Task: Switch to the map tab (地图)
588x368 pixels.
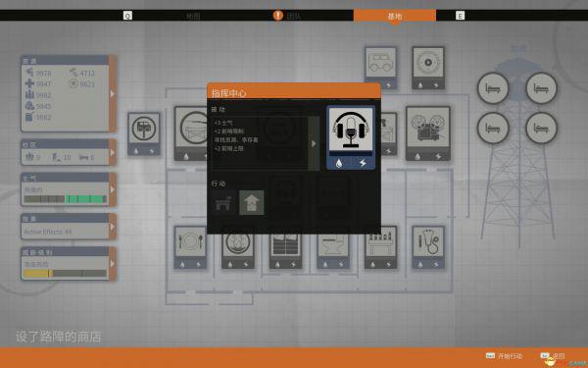Action: tap(193, 16)
